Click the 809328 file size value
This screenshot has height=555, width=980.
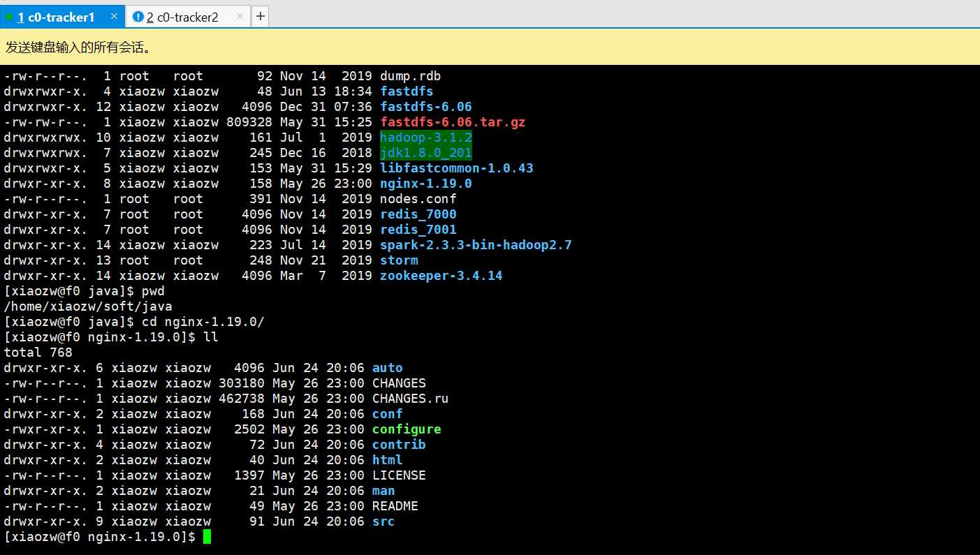[x=249, y=122]
